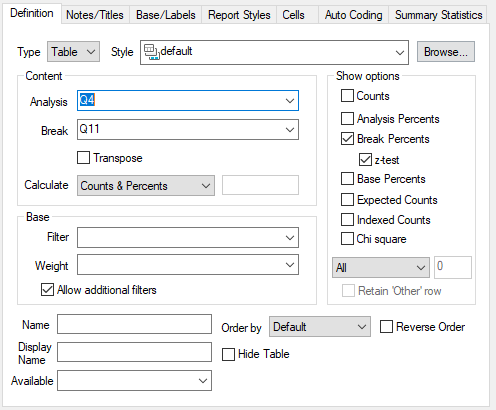496x410 pixels.
Task: Expand the Available dropdown
Action: (x=134, y=380)
